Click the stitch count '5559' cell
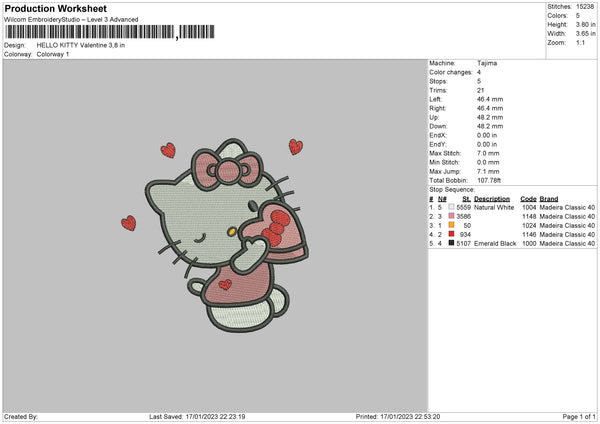The width and height of the screenshot is (600, 424). pyautogui.click(x=463, y=207)
